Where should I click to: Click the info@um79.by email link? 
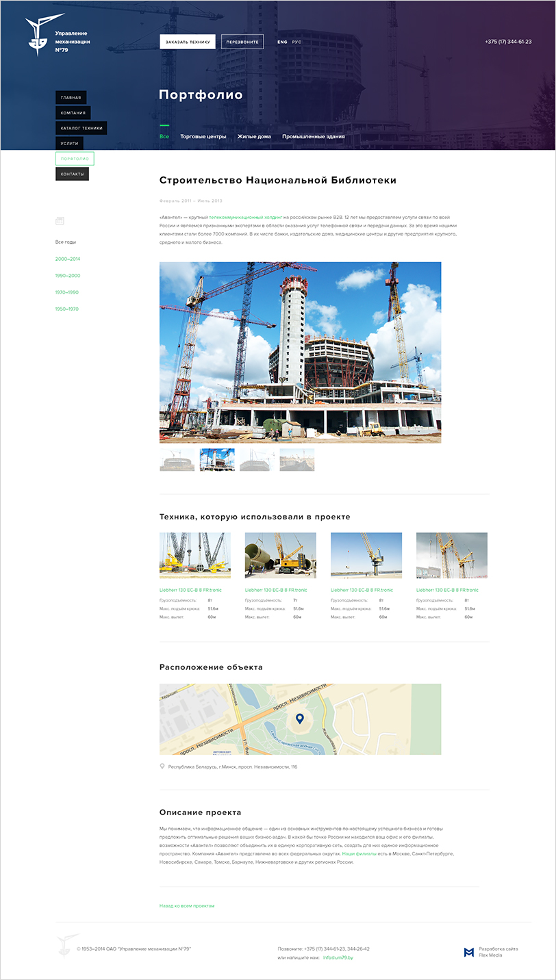(338, 957)
